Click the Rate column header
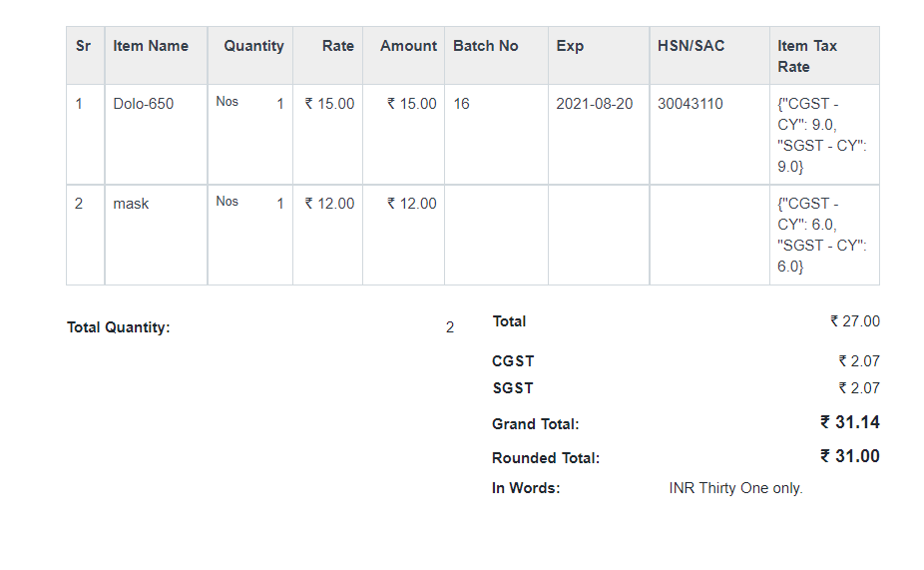This screenshot has width=924, height=570. (x=338, y=46)
